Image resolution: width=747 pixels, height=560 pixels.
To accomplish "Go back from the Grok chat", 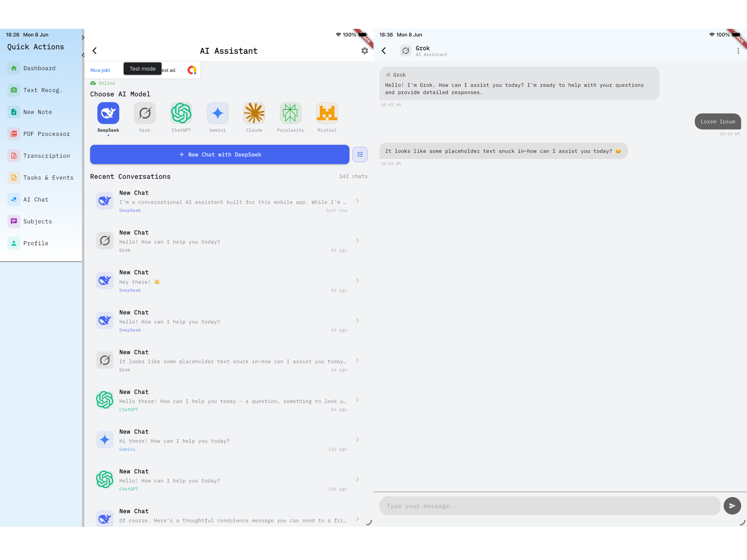I will tap(384, 51).
